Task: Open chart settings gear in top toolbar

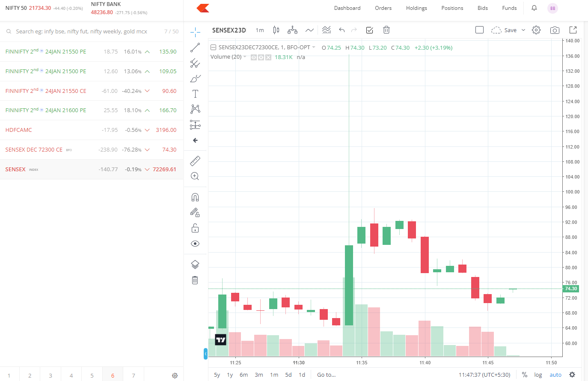Action: (x=536, y=30)
